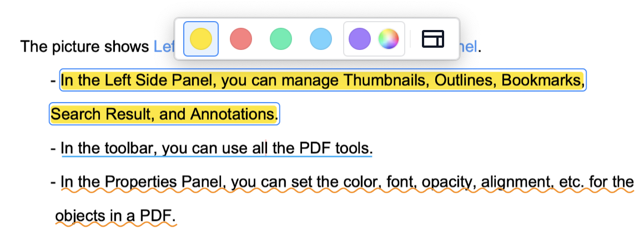Select the 'Search Result, and Annotations' highlight
This screenshot has width=644, height=242.
[x=163, y=114]
